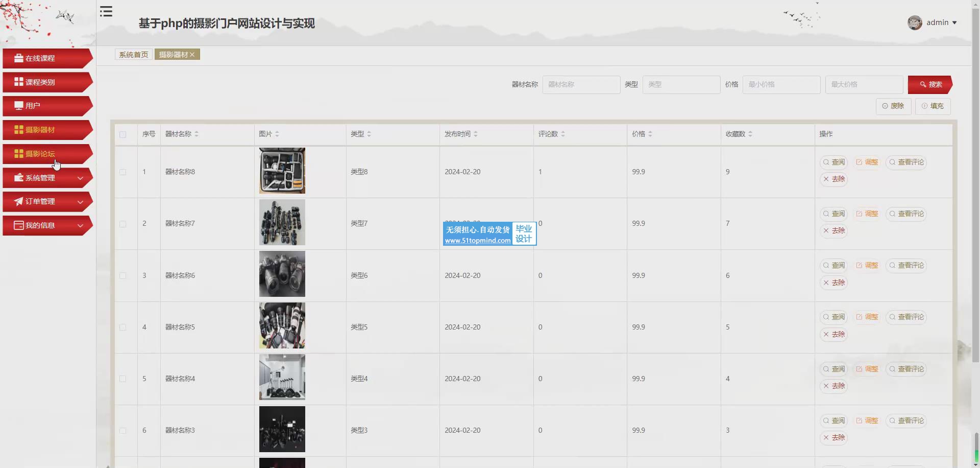Check the row 2 器材名称7 checkbox
The image size is (980, 468).
(x=122, y=224)
